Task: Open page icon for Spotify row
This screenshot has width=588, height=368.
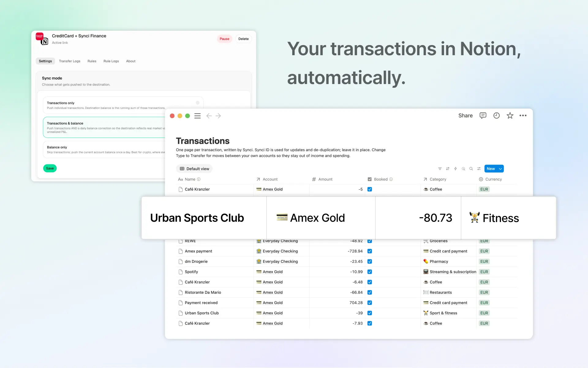Action: 181,272
